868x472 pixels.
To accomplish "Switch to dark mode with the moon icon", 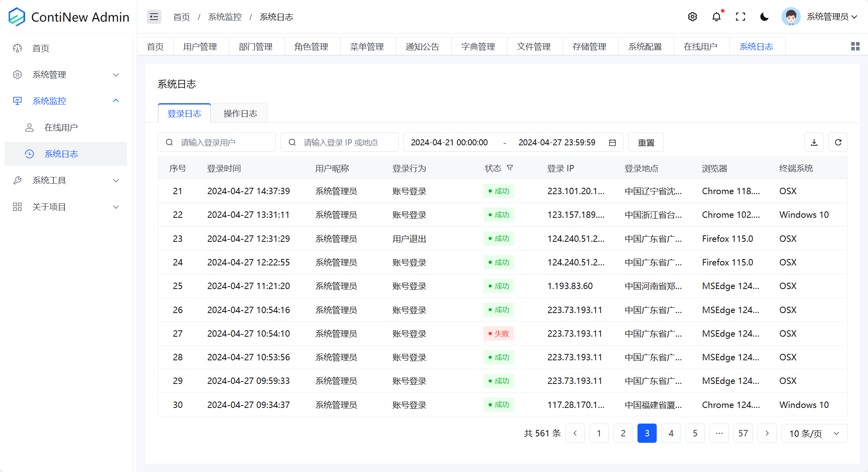I will [x=764, y=17].
